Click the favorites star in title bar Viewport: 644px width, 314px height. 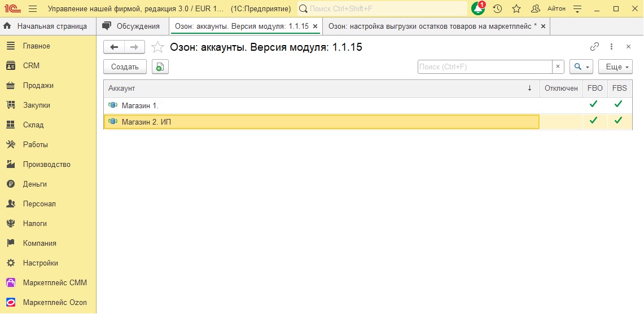point(516,9)
